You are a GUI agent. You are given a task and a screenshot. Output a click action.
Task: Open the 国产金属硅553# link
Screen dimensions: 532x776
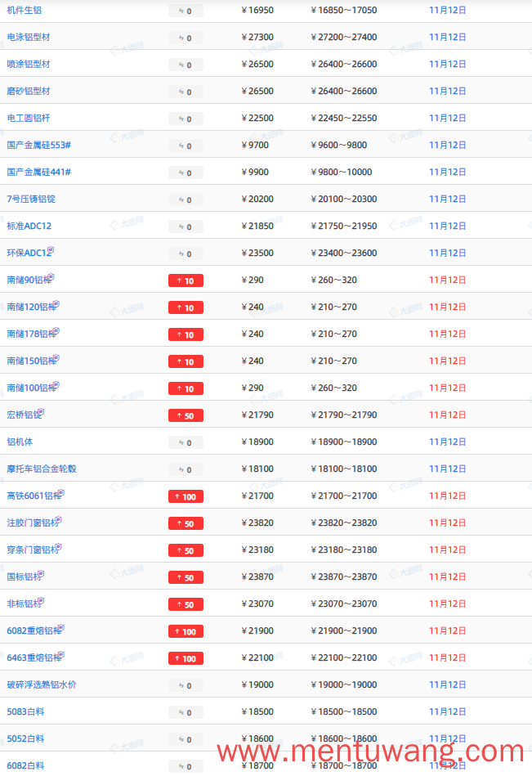pyautogui.click(x=38, y=145)
